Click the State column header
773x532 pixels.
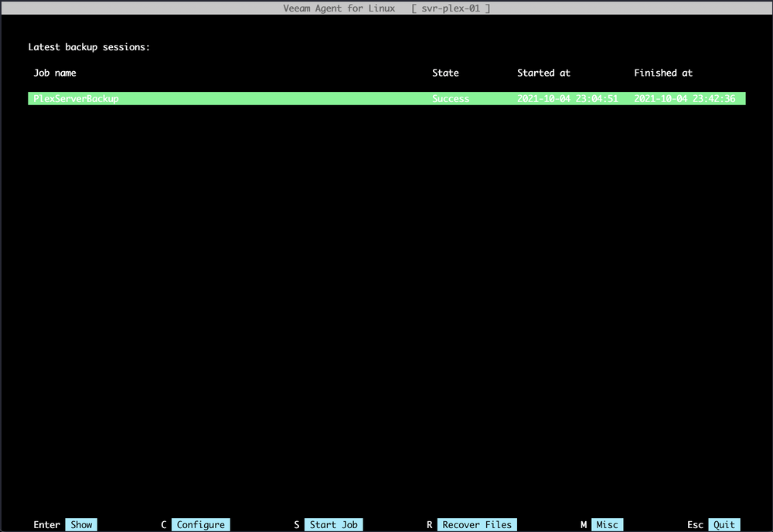click(x=445, y=73)
